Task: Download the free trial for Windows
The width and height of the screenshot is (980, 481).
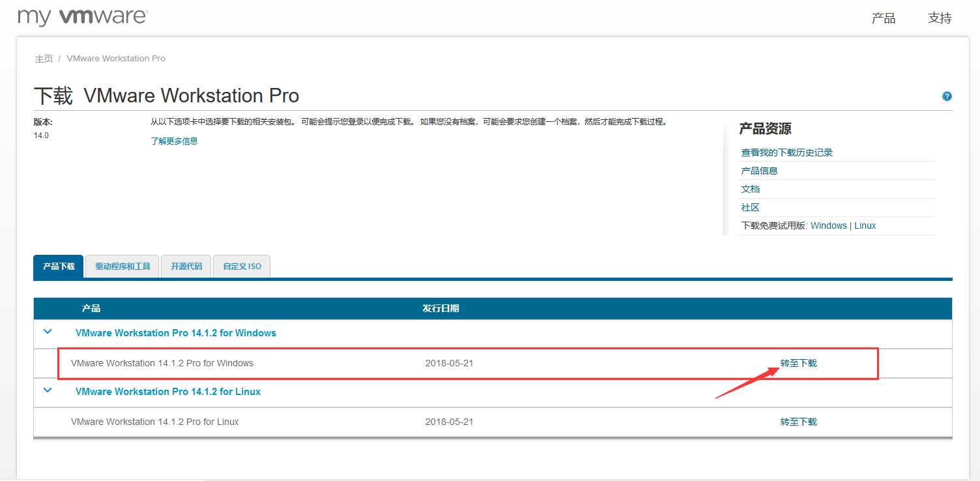Action: (x=828, y=226)
